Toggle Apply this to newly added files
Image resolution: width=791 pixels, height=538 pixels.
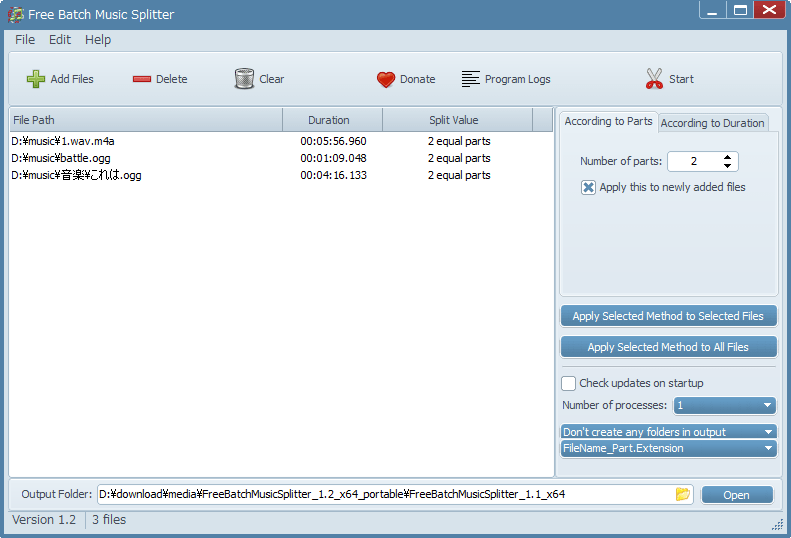point(588,188)
